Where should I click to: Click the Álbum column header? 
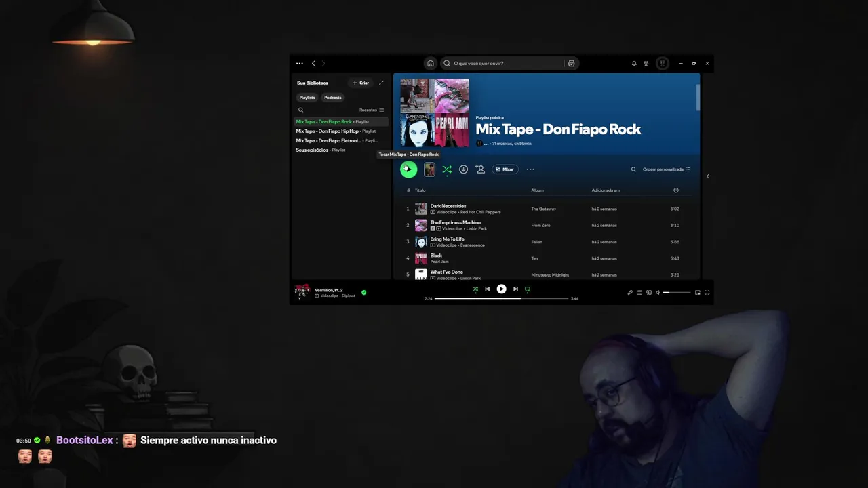click(537, 190)
